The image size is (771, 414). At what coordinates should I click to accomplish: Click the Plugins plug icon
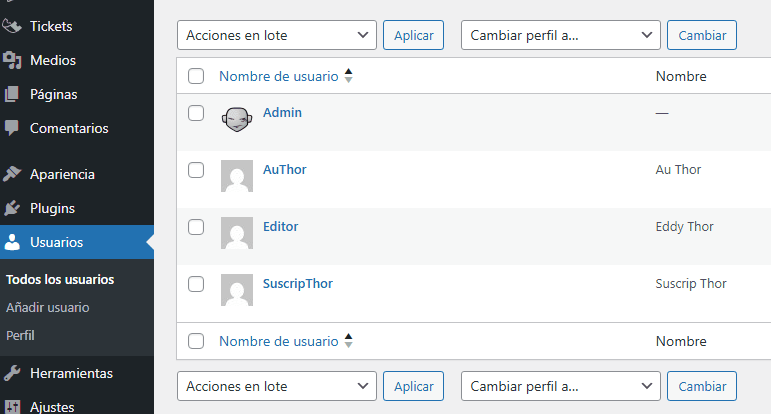(x=13, y=208)
